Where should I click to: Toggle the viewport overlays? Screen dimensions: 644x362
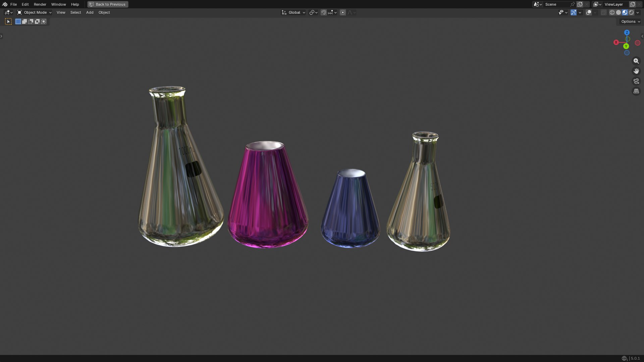pos(589,12)
